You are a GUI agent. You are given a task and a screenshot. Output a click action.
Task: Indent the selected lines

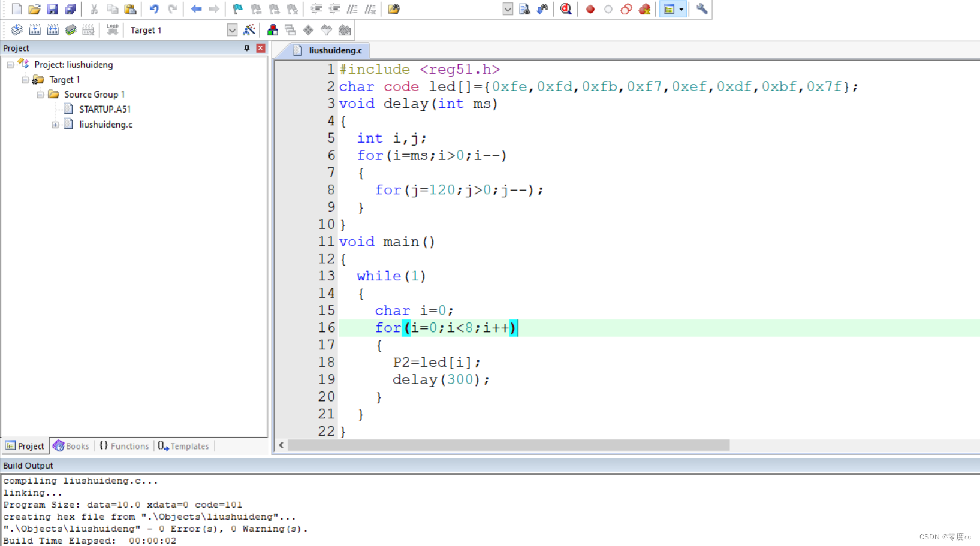point(316,9)
